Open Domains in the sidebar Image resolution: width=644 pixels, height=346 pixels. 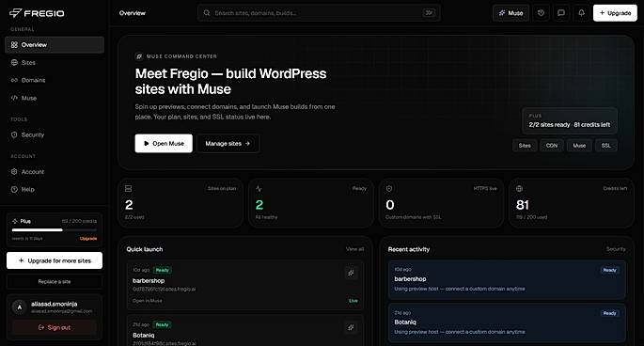coord(55,80)
